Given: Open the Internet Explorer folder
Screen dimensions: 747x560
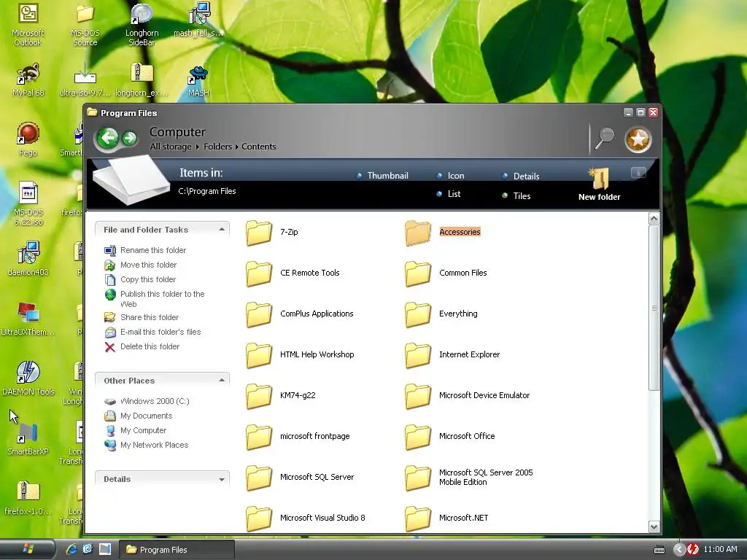Looking at the screenshot, I should (452, 355).
